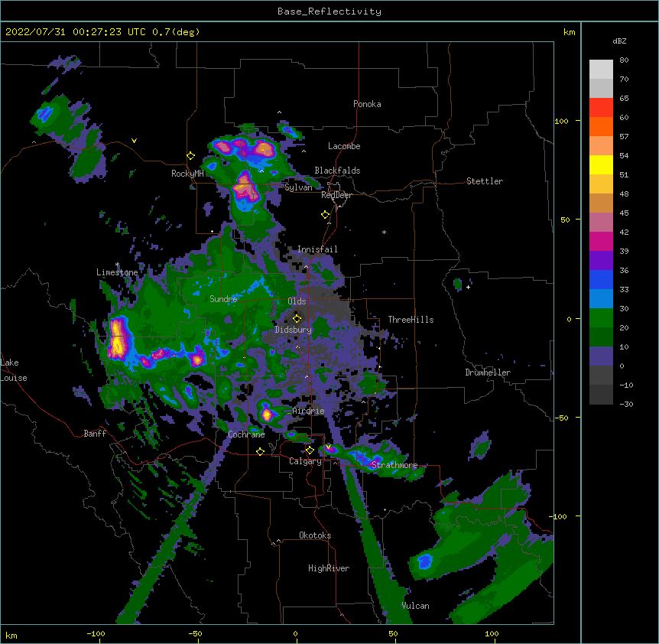Click the Cochrane label

[x=246, y=434]
